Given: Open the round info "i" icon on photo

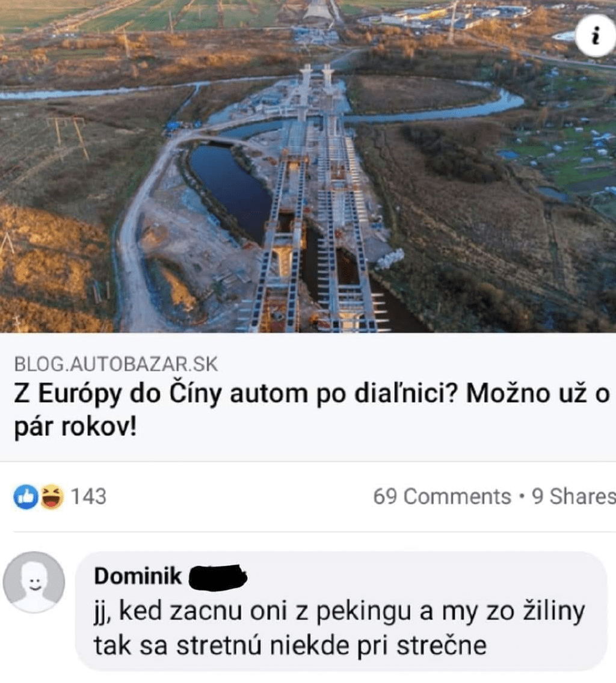Looking at the screenshot, I should (x=596, y=35).
